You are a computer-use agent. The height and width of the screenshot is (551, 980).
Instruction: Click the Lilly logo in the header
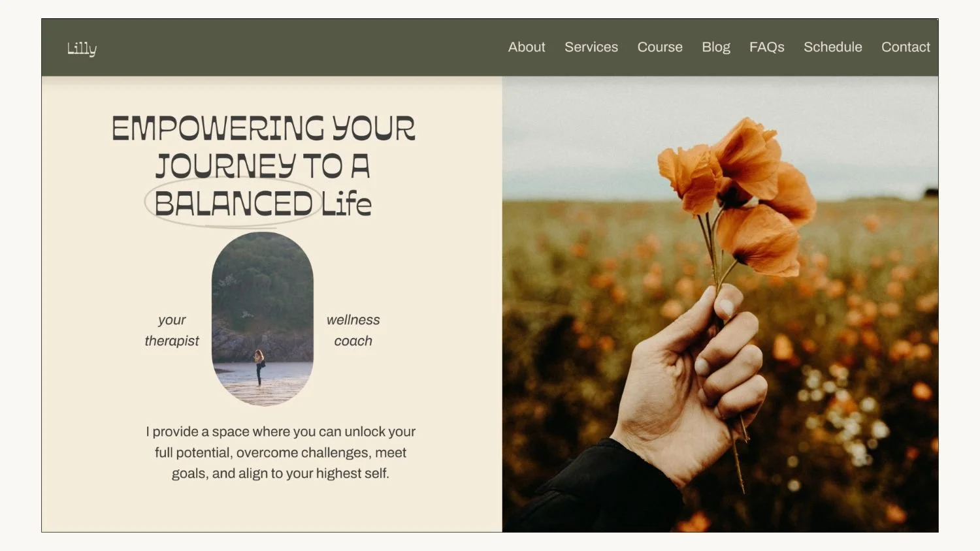coord(82,48)
